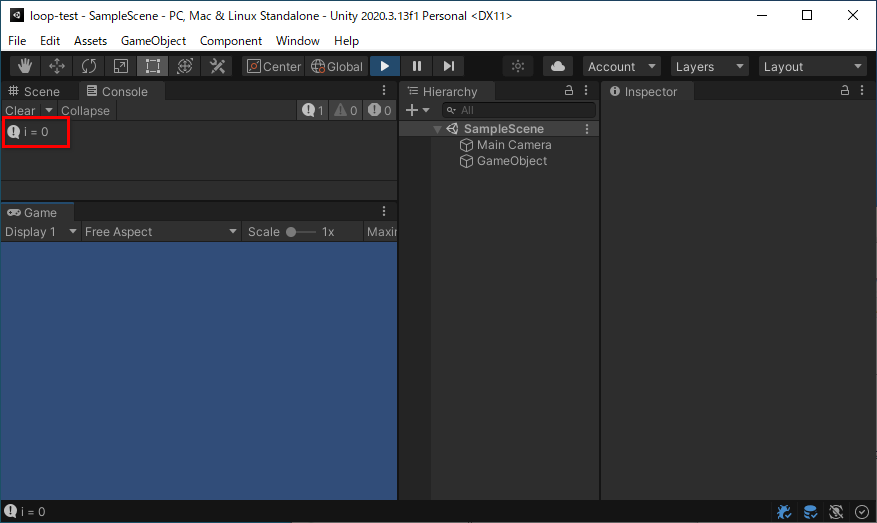Click the Play button
Viewport: 877px width, 523px height.
385,66
